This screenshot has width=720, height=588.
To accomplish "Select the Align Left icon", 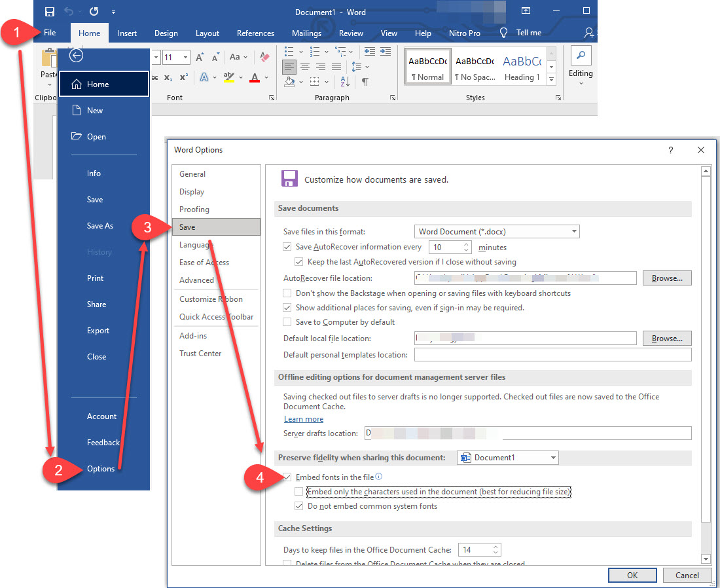I will pos(289,67).
